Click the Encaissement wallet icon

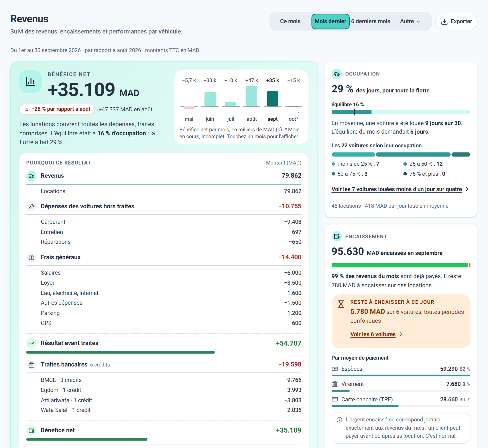coord(337,237)
